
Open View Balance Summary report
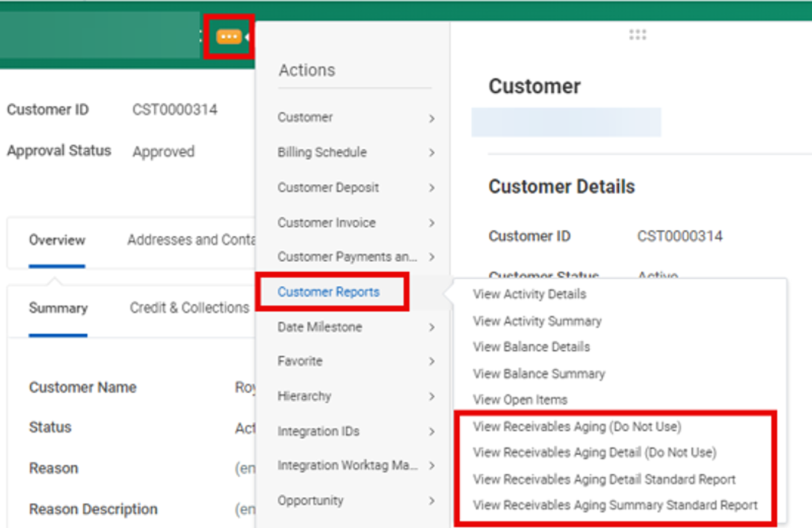tap(539, 374)
